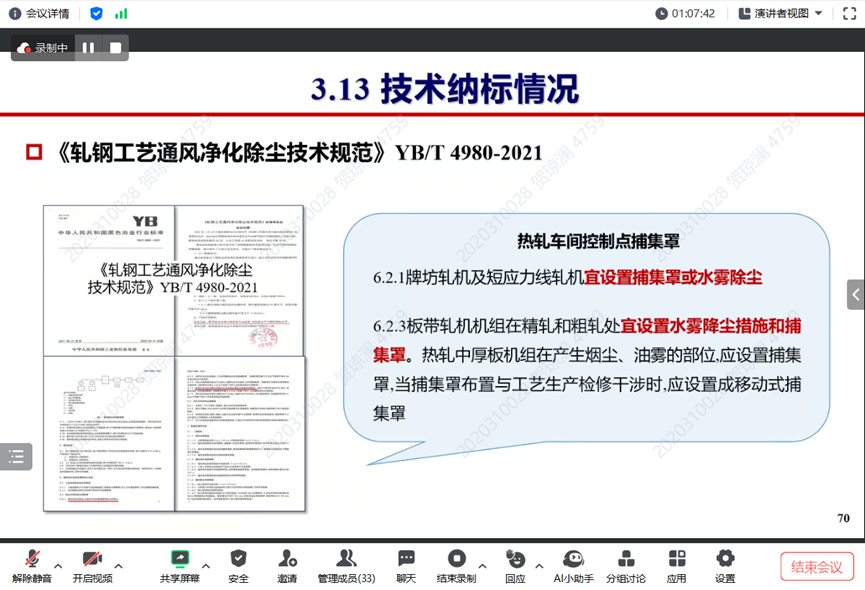Open the AI小助手 assistant
This screenshot has height=590, width=865.
click(x=573, y=559)
